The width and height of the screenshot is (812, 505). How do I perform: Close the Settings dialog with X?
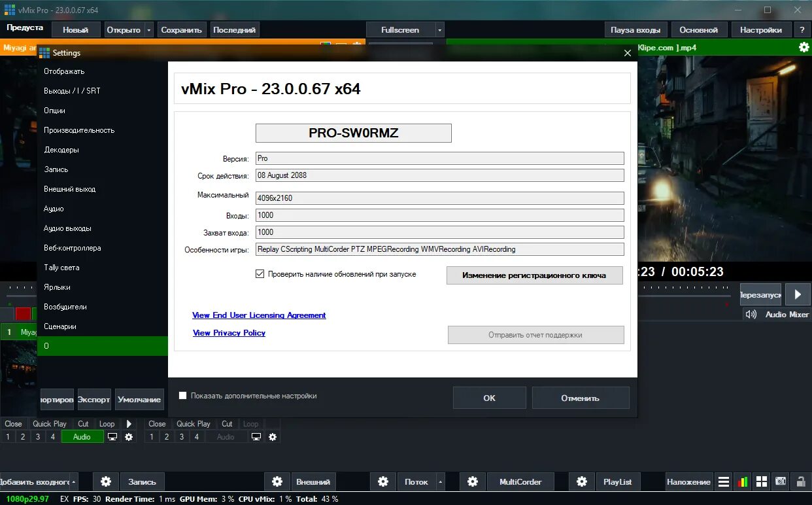pyautogui.click(x=628, y=53)
